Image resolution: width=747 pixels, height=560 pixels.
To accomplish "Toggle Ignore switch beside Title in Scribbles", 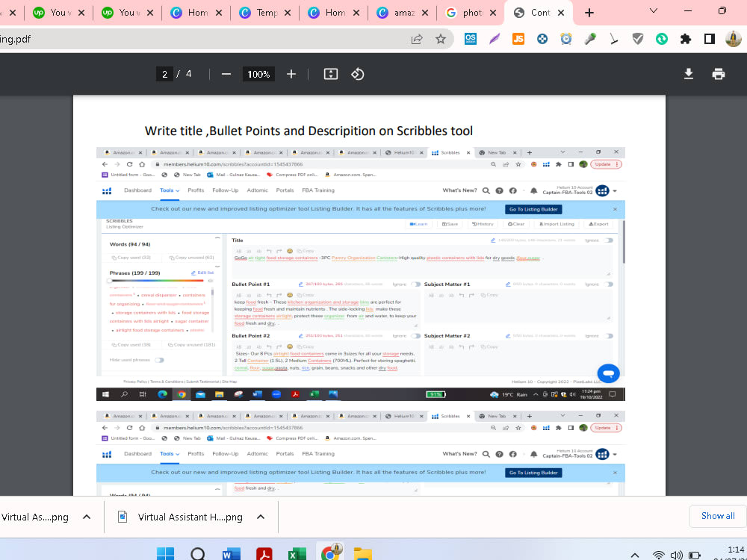I will click(x=608, y=240).
